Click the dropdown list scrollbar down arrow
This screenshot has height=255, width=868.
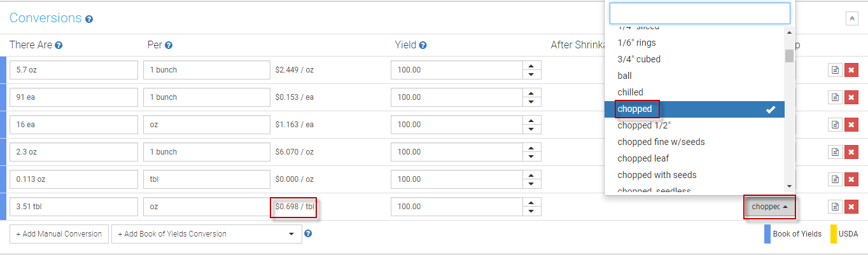789,186
